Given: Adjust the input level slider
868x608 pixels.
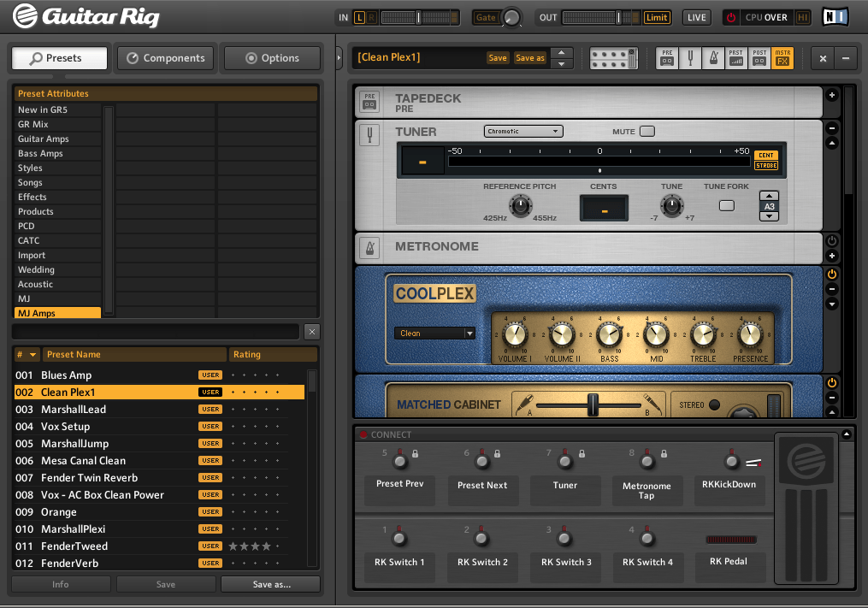Looking at the screenshot, I should 418,18.
